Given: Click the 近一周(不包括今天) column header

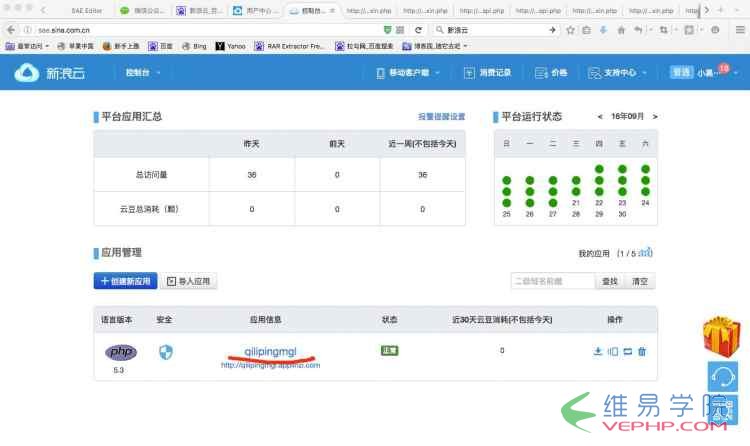Looking at the screenshot, I should point(422,144).
